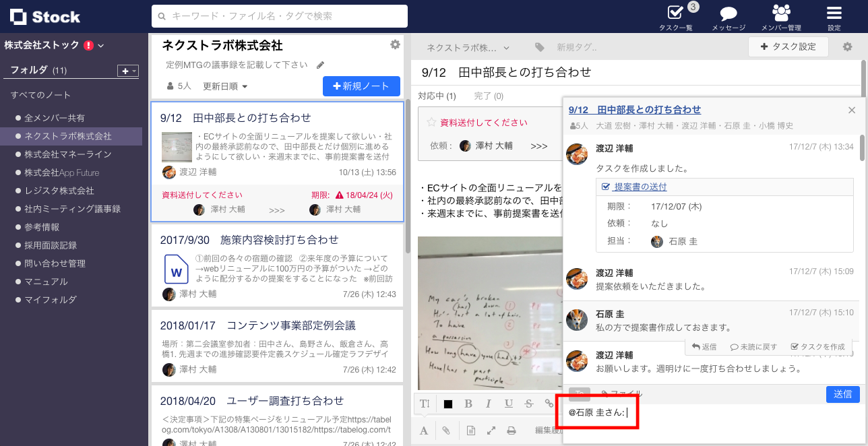Open the メッセージ messages panel
This screenshot has width=868, height=446.
[x=728, y=17]
